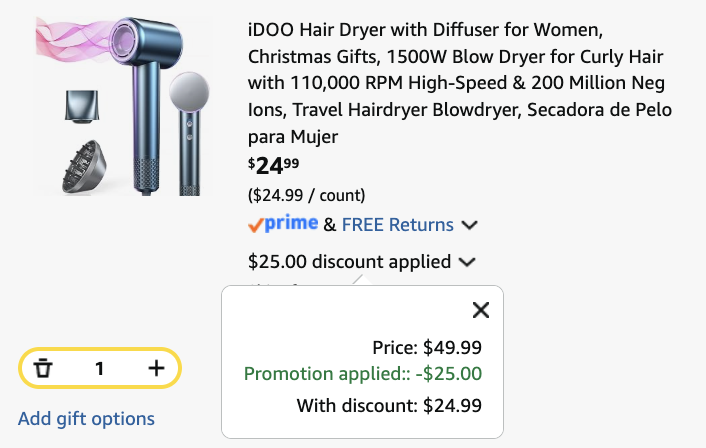Click the ($24.99 / count) unit price

click(x=307, y=195)
